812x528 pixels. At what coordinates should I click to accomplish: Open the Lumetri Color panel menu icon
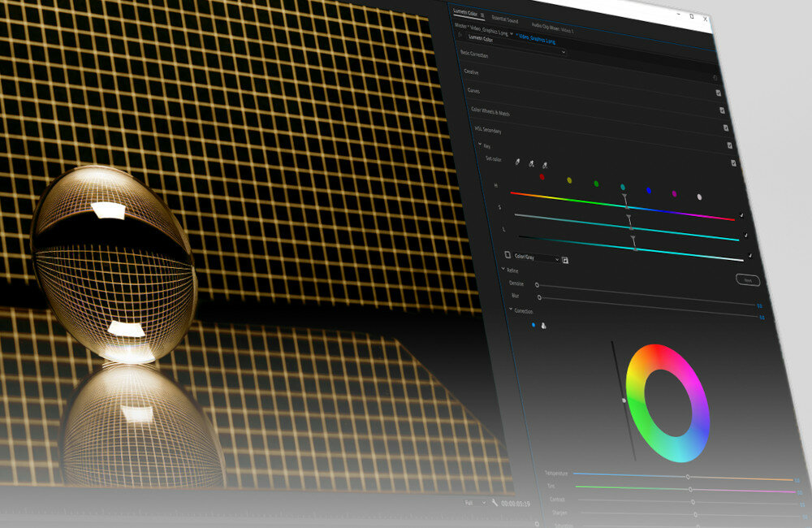pos(482,15)
